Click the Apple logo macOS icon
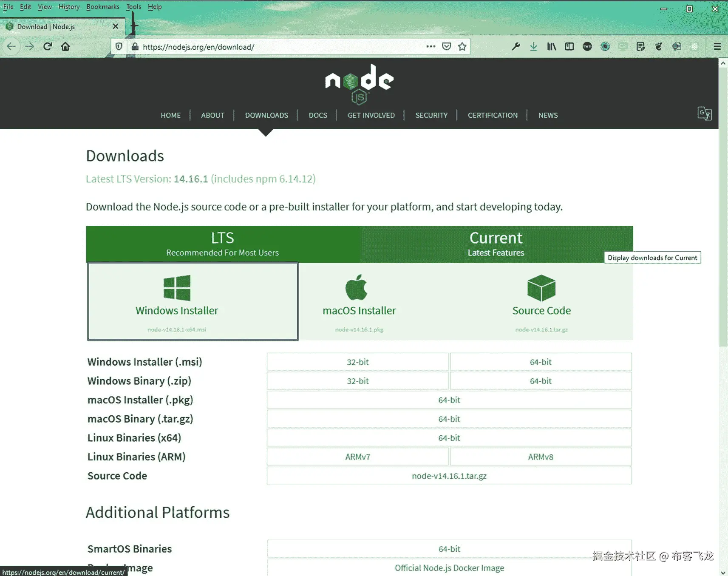Screen dimensions: 728x576 356,287
